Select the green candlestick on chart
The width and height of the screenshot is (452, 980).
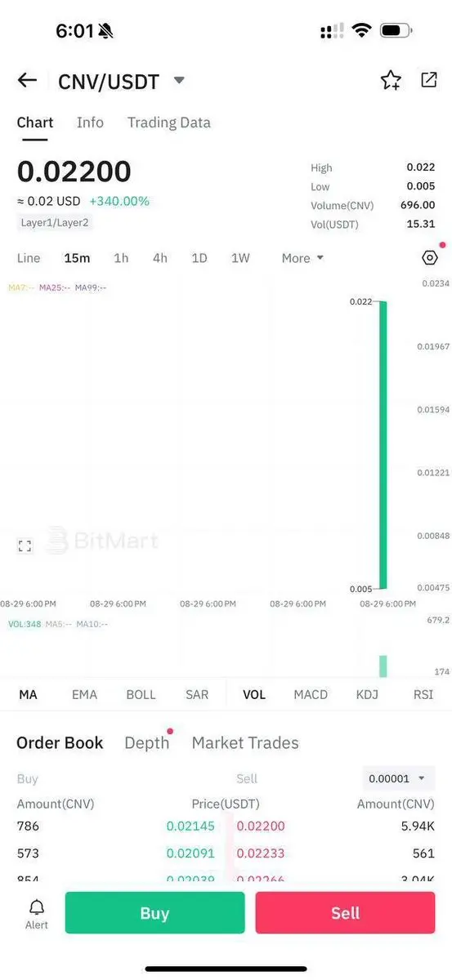[382, 445]
